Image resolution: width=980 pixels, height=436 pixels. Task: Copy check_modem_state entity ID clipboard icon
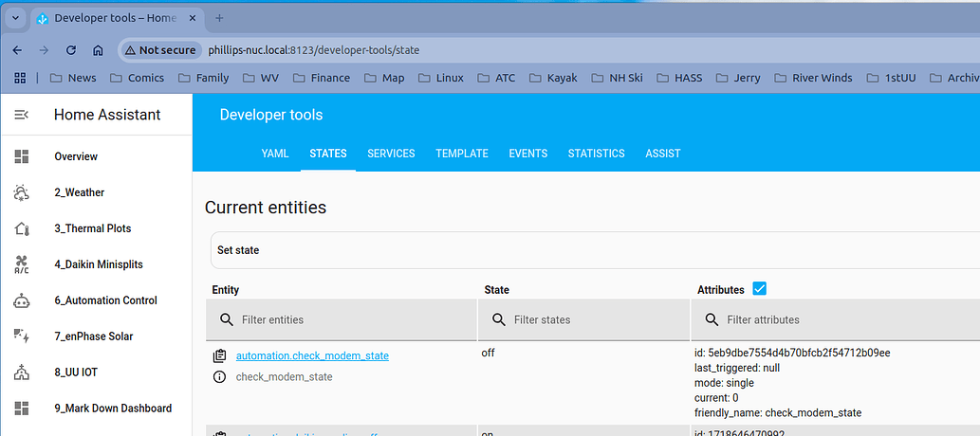point(219,356)
